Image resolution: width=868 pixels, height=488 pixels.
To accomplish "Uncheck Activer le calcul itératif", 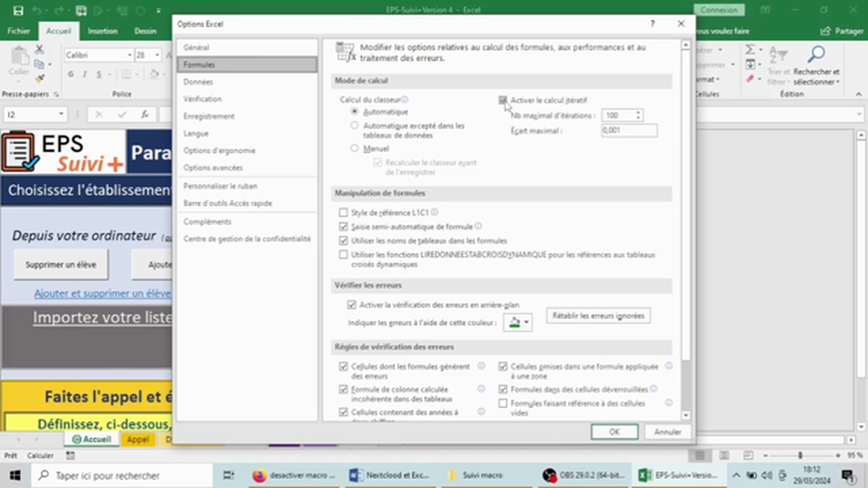I will (x=502, y=100).
